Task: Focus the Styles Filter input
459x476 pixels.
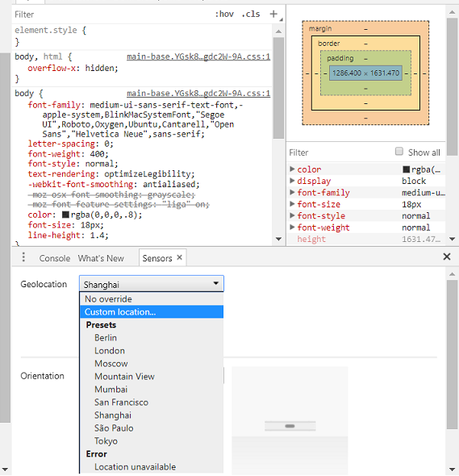Action: (x=112, y=15)
